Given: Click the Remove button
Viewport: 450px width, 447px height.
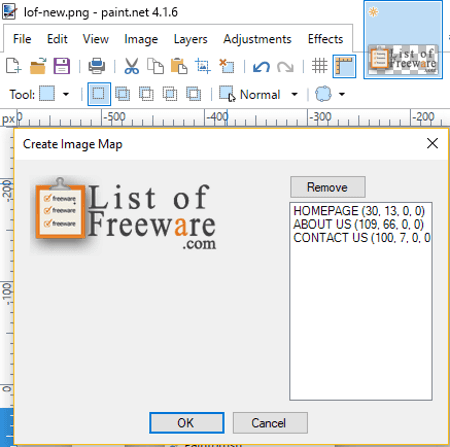Looking at the screenshot, I should [328, 187].
